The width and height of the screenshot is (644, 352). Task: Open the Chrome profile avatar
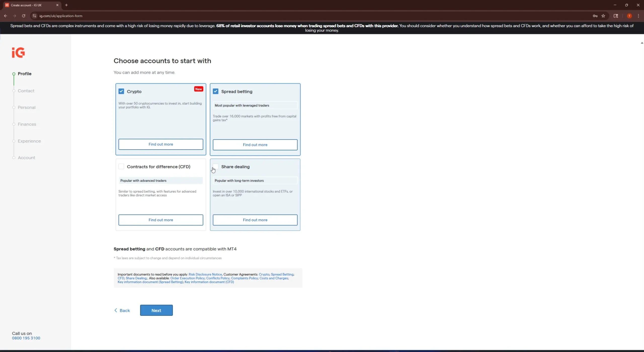(x=629, y=16)
